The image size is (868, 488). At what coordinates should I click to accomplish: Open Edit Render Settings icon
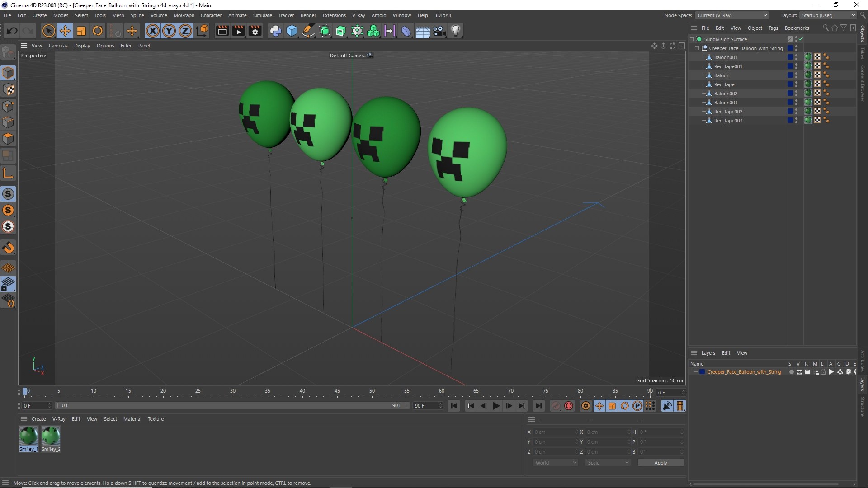(255, 31)
